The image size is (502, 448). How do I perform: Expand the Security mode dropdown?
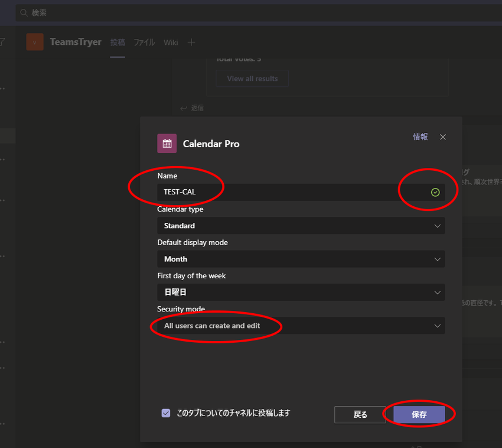pos(301,326)
